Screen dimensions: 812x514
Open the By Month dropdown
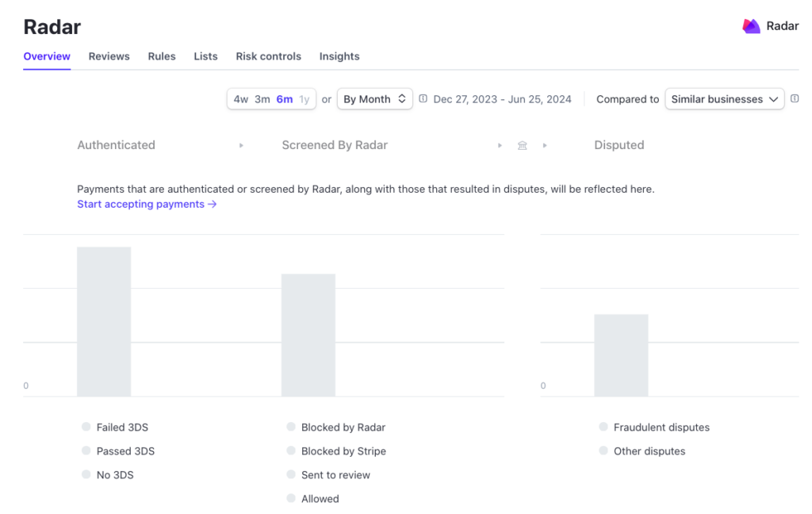[374, 99]
